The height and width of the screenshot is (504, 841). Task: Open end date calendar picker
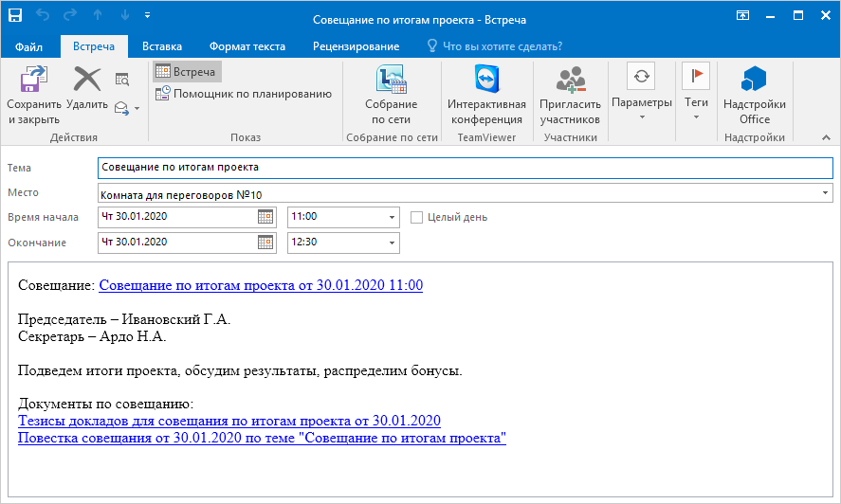pyautogui.click(x=266, y=243)
